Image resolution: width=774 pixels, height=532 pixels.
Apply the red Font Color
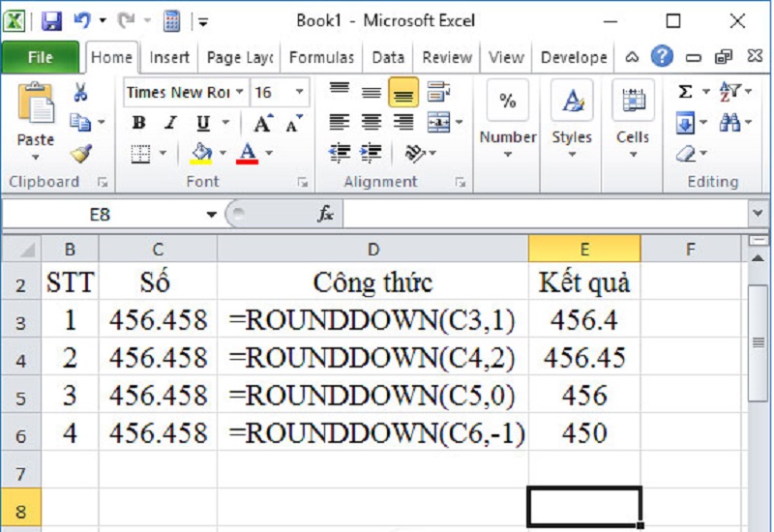click(x=248, y=154)
